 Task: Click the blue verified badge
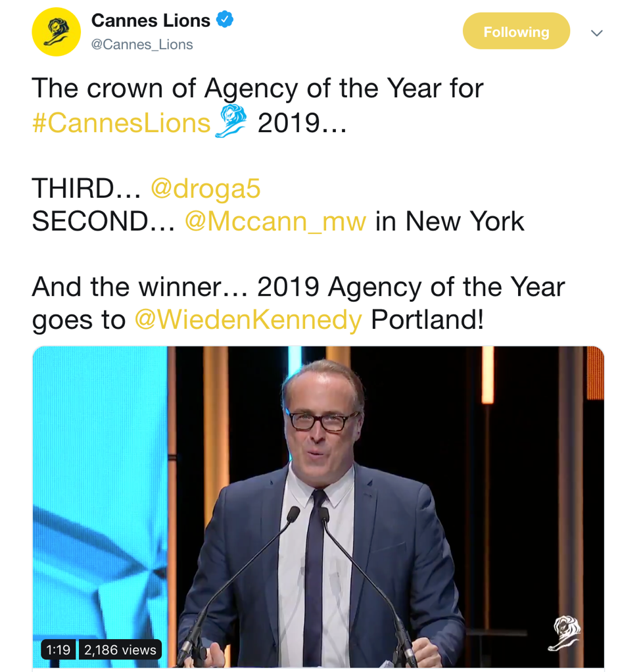pyautogui.click(x=225, y=20)
